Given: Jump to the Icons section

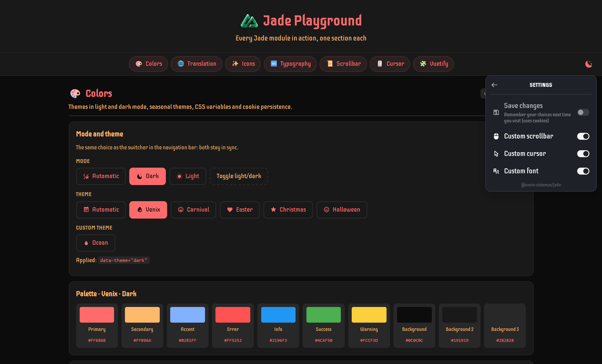Looking at the screenshot, I should click(243, 64).
